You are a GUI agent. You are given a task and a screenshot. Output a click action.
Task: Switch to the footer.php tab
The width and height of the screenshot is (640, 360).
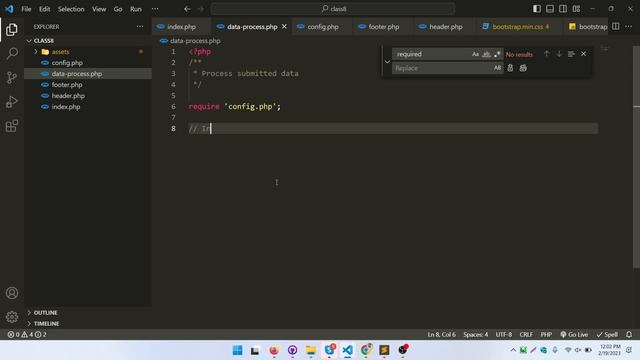[x=383, y=27]
